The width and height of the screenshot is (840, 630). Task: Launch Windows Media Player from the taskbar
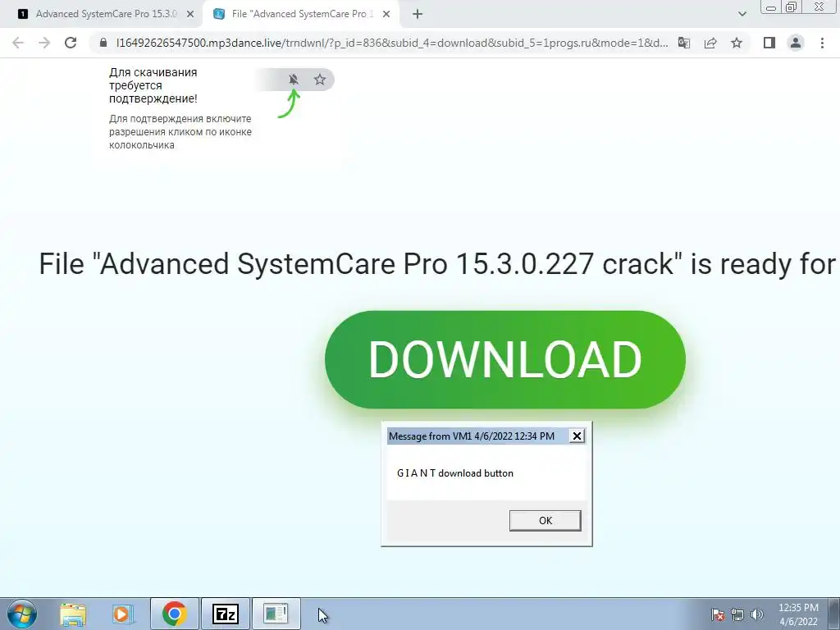tap(123, 614)
